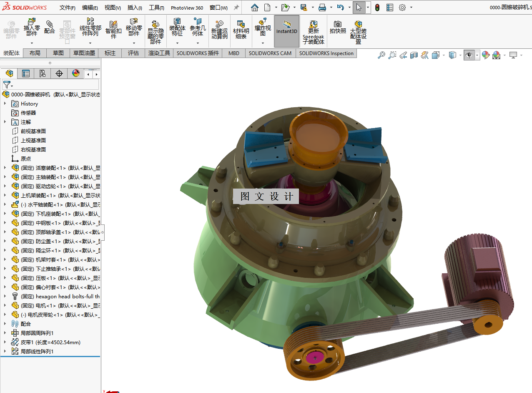Screen dimensions: 532x393
Task: Click the Zoom to Fit magnifier in the view toolbar
Action: [x=381, y=55]
